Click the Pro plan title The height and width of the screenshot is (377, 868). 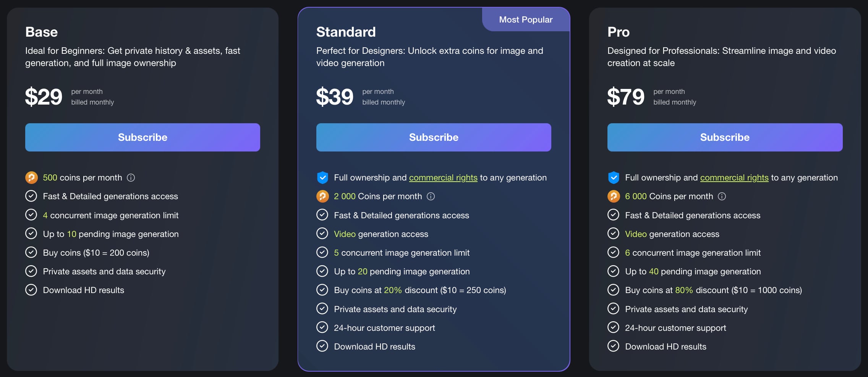[619, 32]
